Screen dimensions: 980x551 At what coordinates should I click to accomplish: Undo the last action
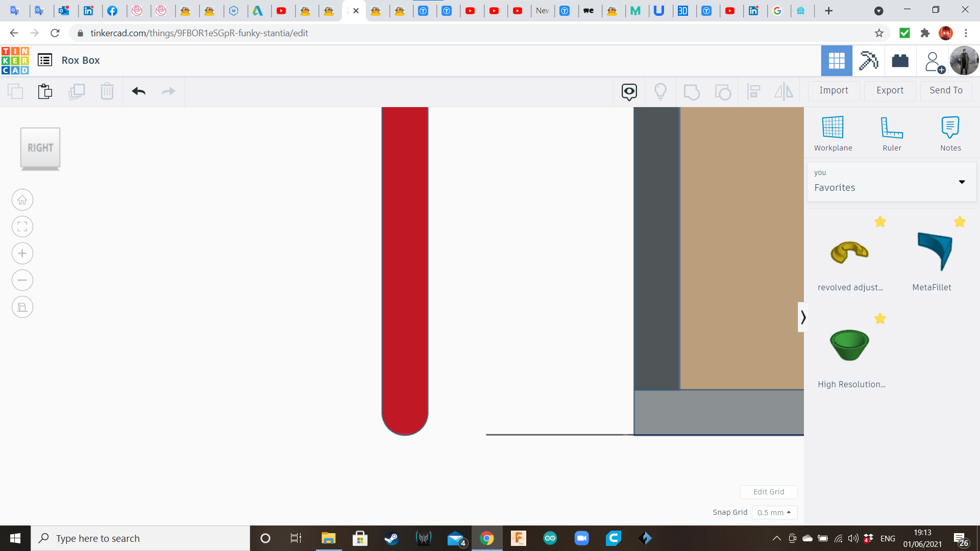tap(139, 91)
